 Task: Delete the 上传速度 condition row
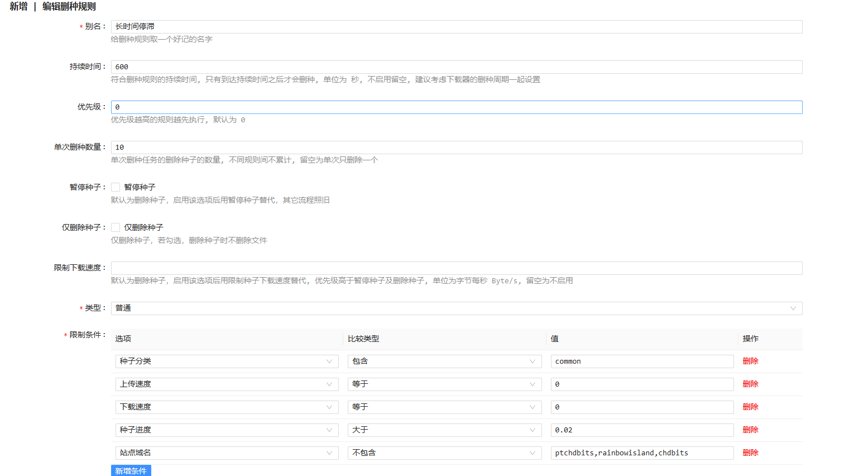point(750,384)
